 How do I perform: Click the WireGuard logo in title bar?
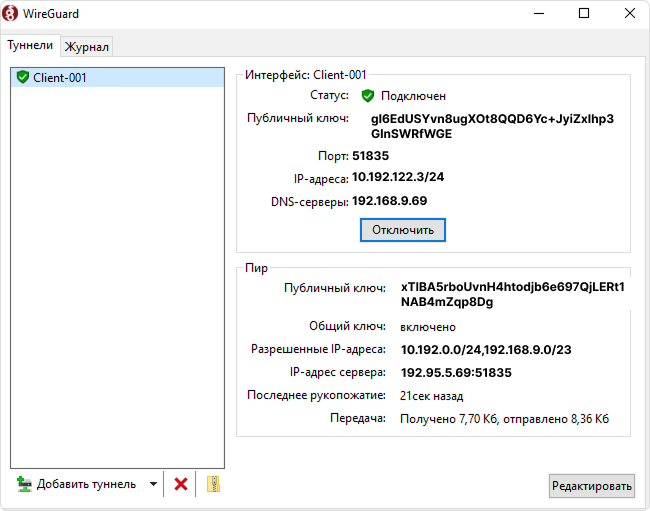[x=10, y=13]
